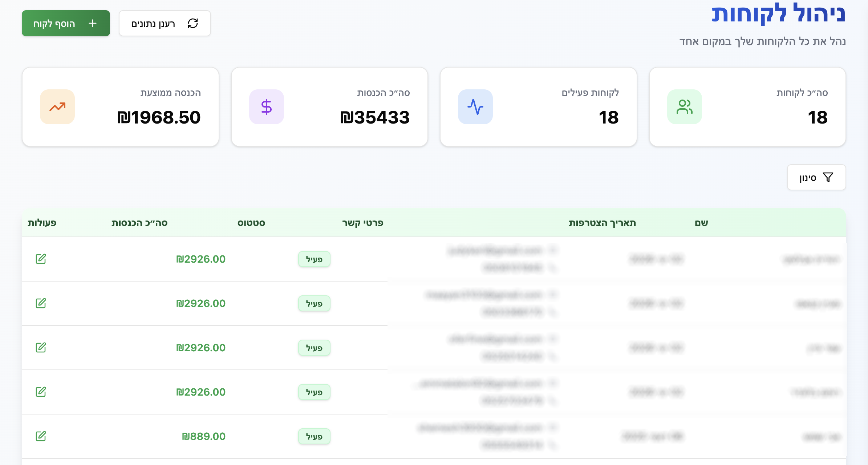Click the purple dollar sign icon

point(266,107)
